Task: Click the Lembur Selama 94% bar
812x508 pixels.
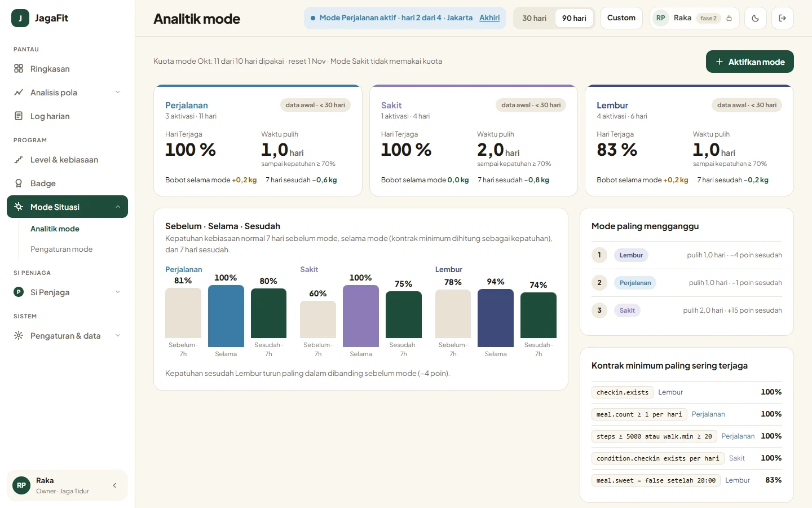Action: [496, 318]
